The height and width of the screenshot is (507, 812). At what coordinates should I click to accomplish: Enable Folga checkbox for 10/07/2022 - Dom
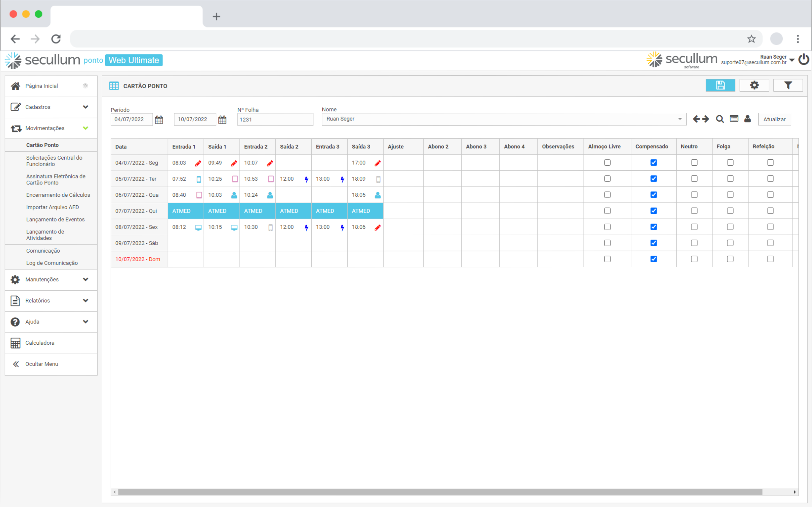point(730,259)
